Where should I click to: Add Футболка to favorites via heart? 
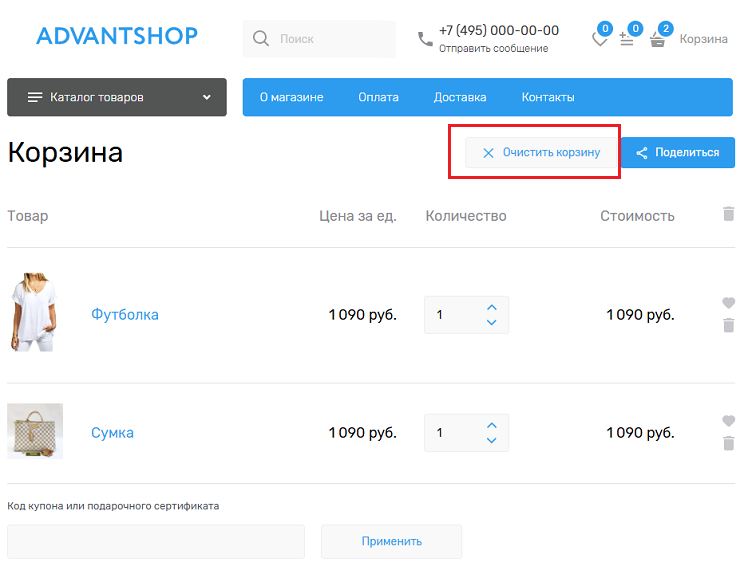[728, 303]
